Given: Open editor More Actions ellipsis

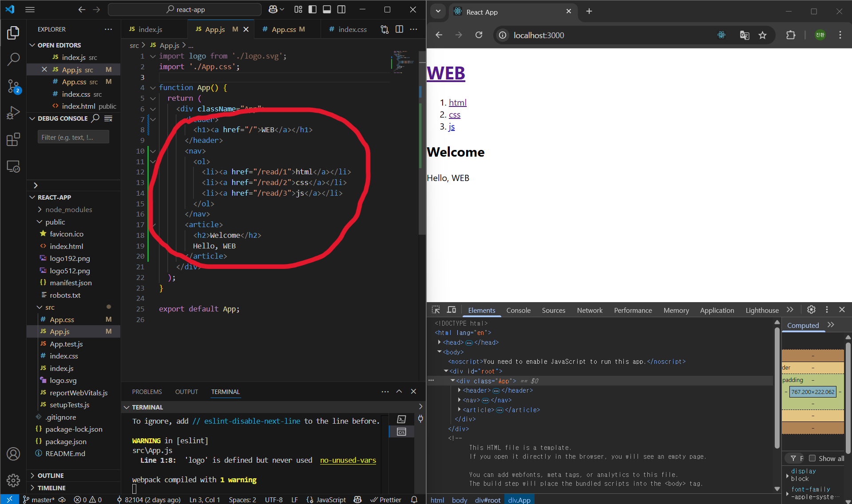Looking at the screenshot, I should coord(413,29).
